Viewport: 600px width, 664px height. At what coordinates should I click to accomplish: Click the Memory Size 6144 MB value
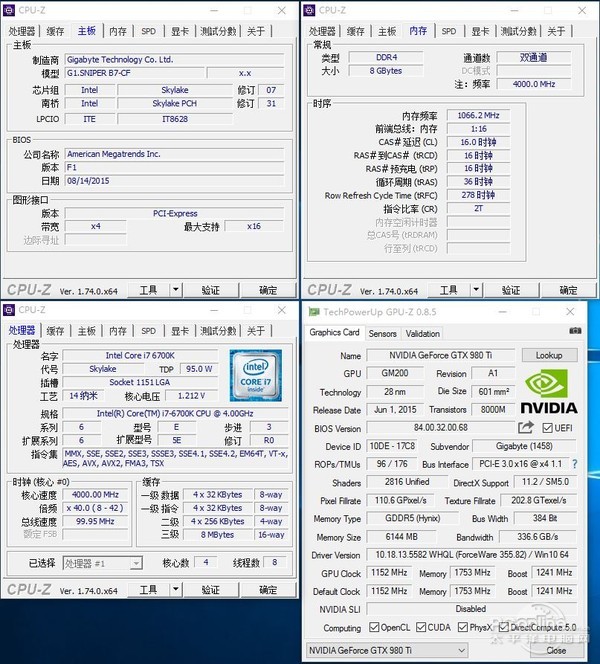coord(401,537)
